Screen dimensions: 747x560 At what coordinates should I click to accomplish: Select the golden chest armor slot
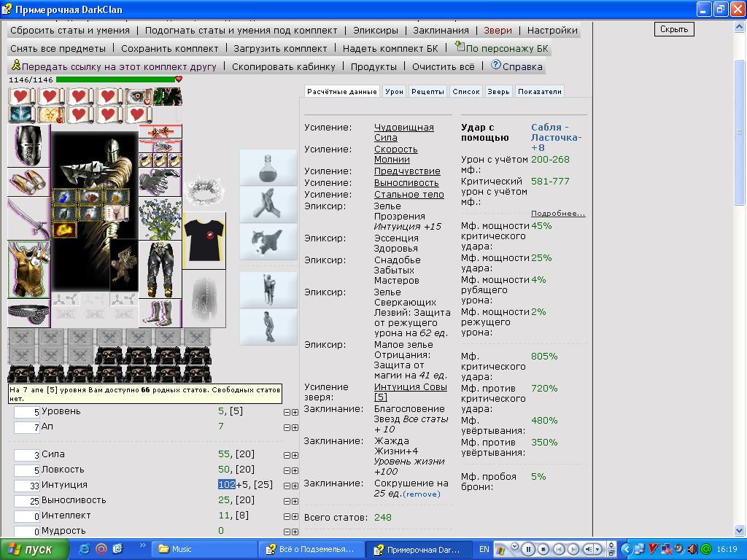point(29,270)
